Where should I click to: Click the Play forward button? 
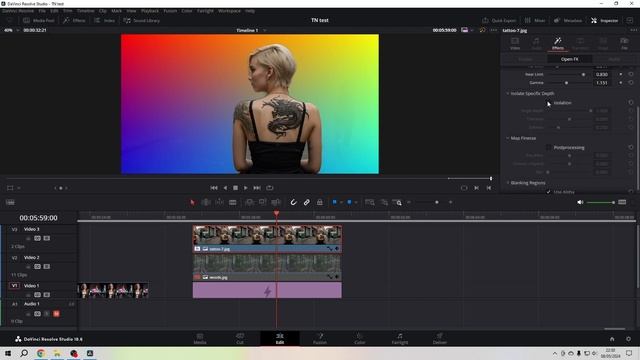[246, 188]
